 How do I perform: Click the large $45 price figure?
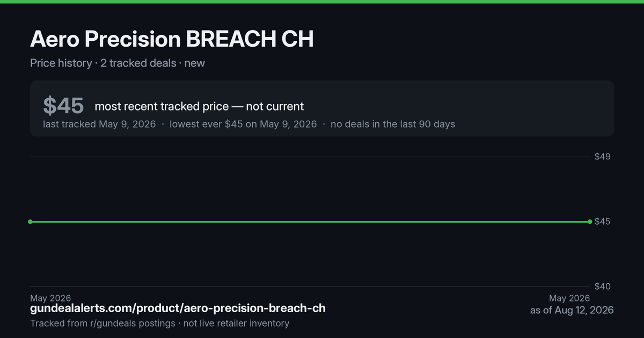click(63, 106)
